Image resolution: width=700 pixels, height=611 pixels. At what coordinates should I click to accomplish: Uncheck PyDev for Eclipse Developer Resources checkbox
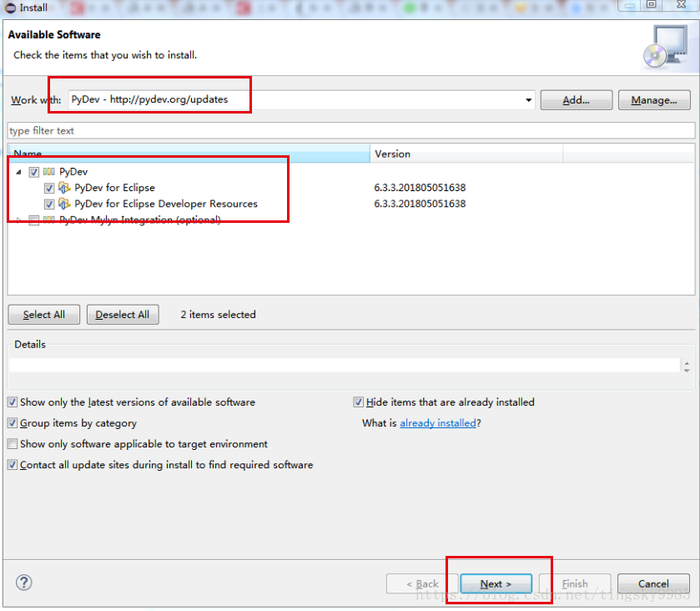pyautogui.click(x=49, y=205)
